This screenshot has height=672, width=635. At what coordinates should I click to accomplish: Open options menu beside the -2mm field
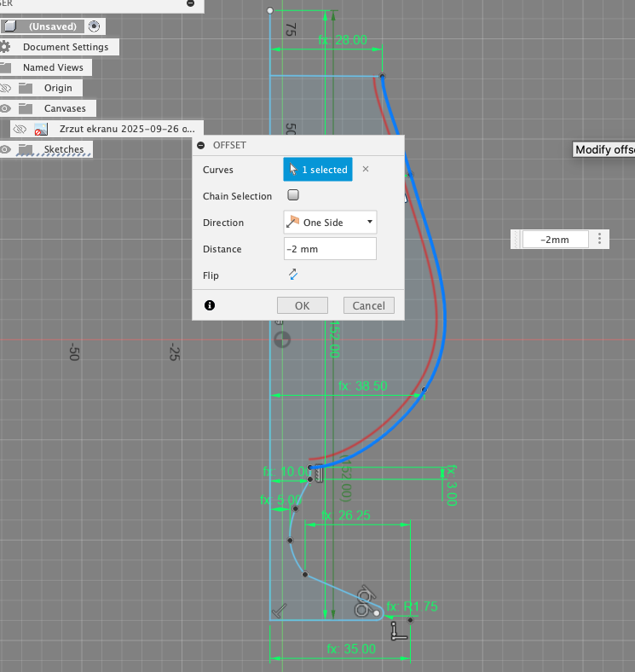tap(600, 240)
